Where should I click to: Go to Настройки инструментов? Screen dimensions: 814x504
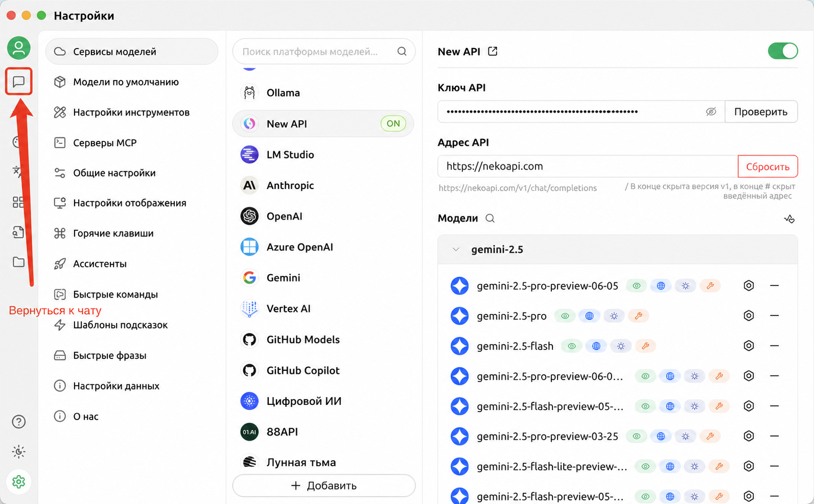tap(132, 112)
